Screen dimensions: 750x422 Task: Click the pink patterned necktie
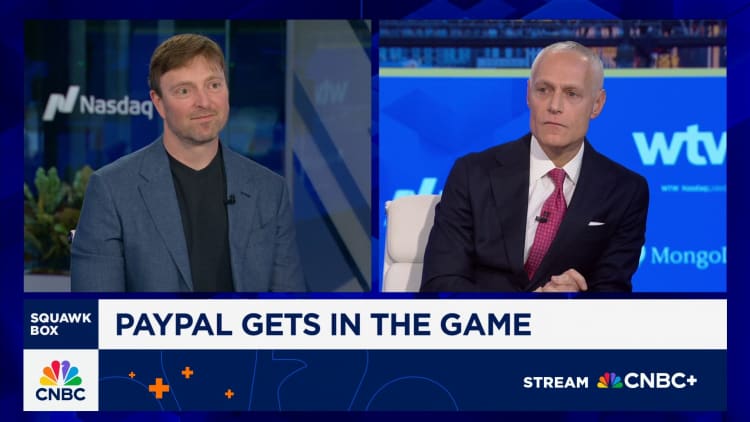pyautogui.click(x=548, y=222)
